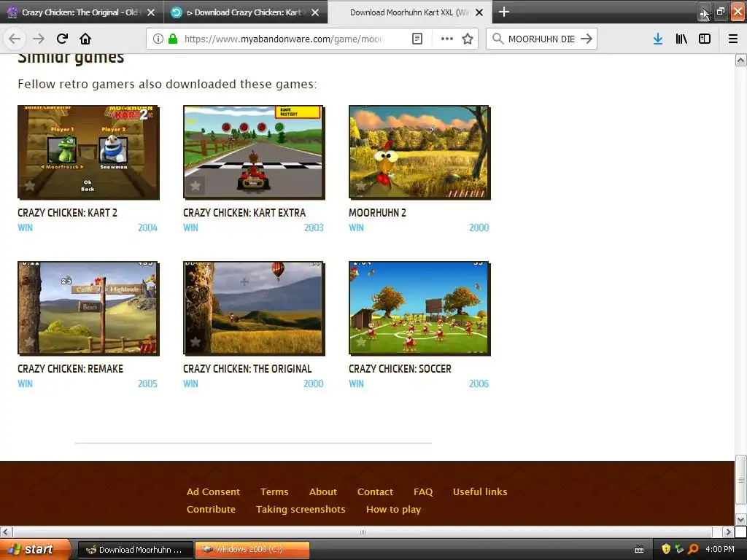Open CRAZY CHICKEN: THE ORIGINAL game link
Viewport: 747px width, 560px height.
pos(247,368)
